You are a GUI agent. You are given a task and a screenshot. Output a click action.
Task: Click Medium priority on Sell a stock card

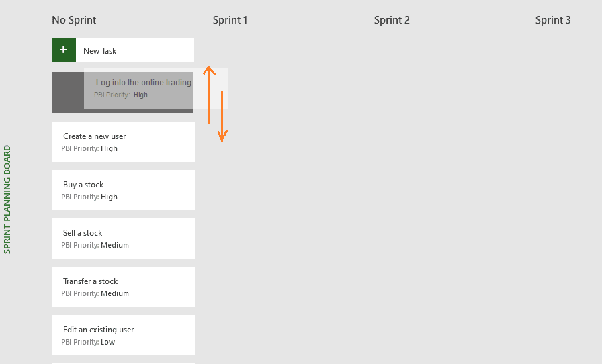[115, 245]
